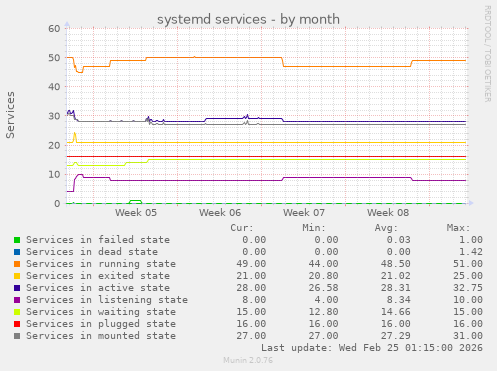Image resolution: width=497 pixels, height=371 pixels.
Task: Click the running state Cur value 49.00
Action: pyautogui.click(x=251, y=264)
